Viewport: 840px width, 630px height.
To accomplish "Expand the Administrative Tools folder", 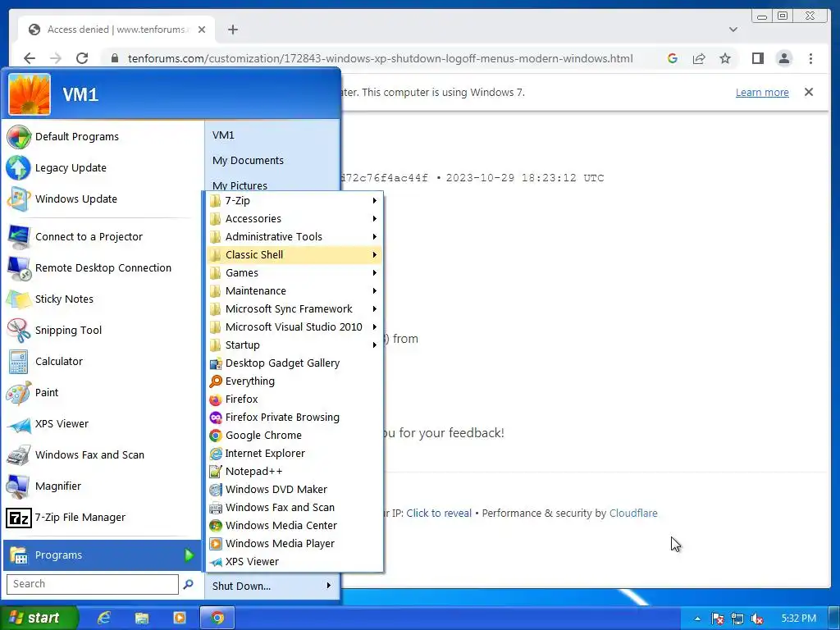I will (x=294, y=237).
